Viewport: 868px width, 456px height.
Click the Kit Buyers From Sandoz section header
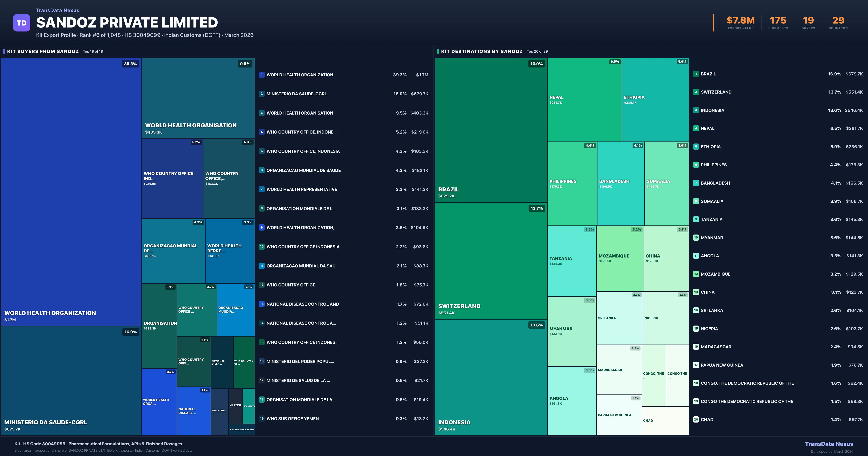coord(43,51)
